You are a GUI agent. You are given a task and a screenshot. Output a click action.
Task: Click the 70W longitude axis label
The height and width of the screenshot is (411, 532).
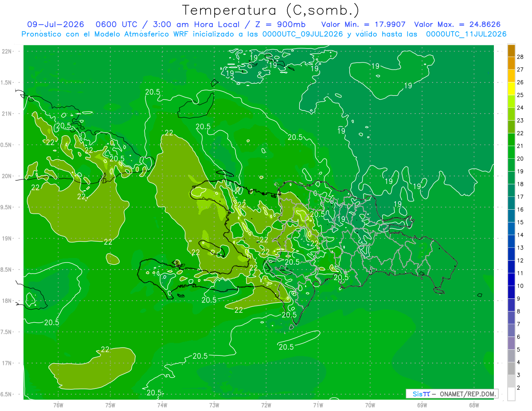click(x=370, y=405)
